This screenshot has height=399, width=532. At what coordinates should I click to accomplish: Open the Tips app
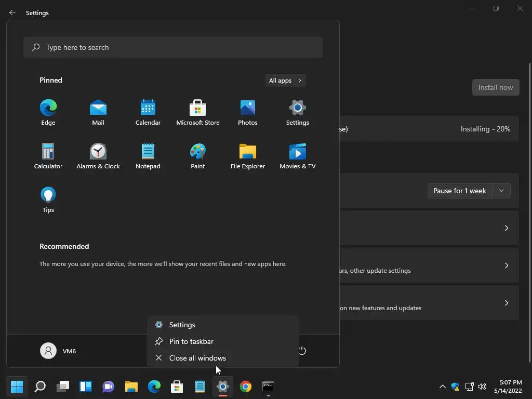coord(48,200)
